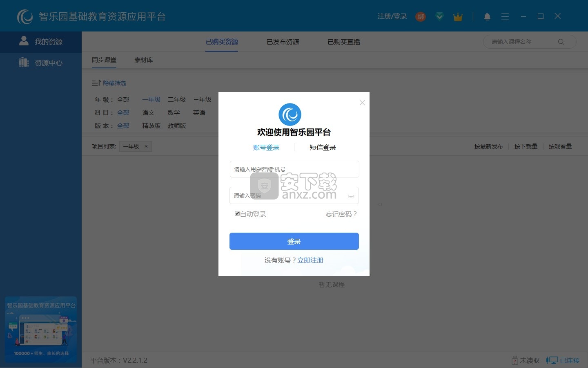
Task: Select 全部 in the 科目 filter row
Action: pos(123,112)
